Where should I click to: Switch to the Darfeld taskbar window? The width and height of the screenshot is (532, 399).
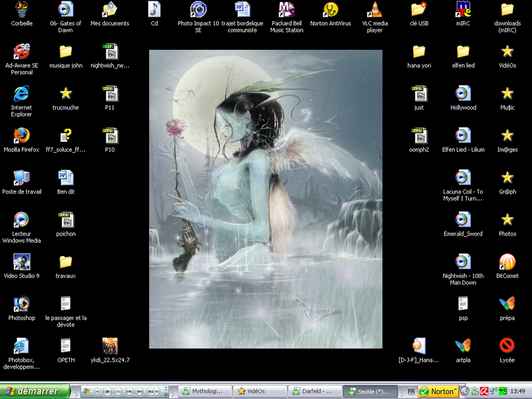[315, 391]
